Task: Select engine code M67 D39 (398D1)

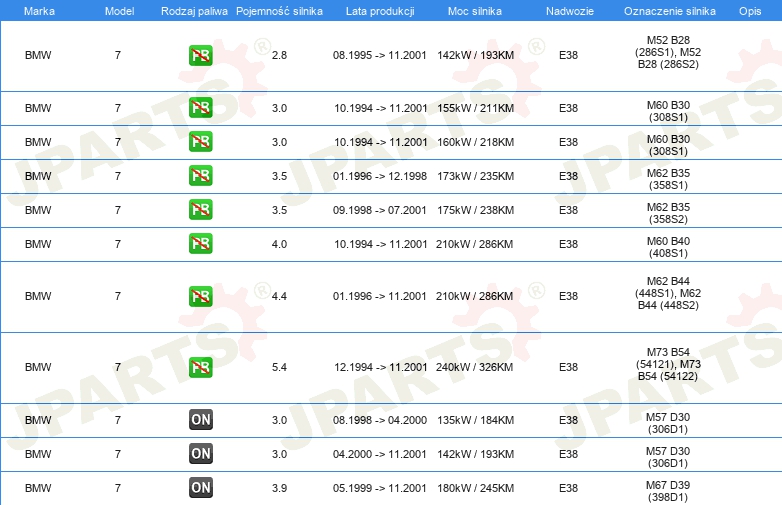Action: coord(668,491)
